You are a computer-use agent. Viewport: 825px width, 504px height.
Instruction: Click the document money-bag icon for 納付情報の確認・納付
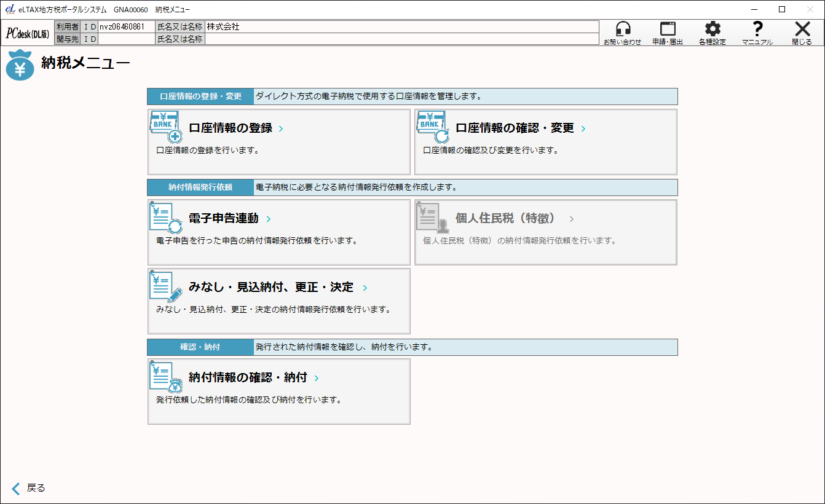pyautogui.click(x=166, y=377)
